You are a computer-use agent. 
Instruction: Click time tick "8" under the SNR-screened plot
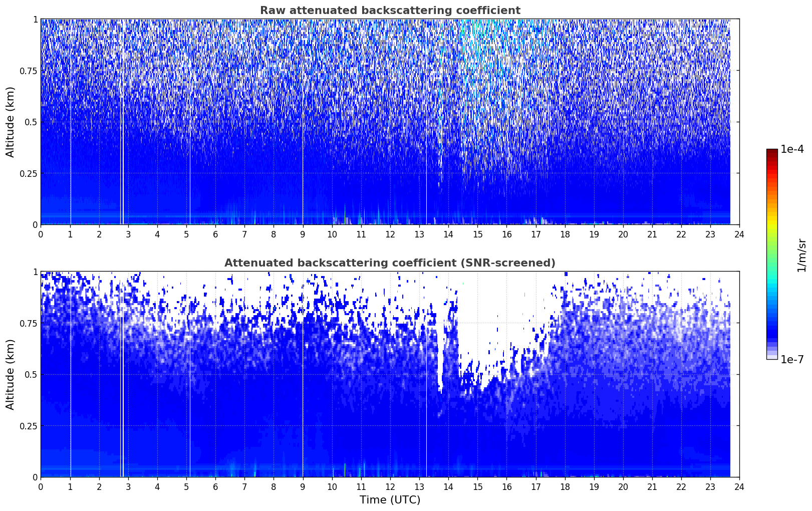[274, 486]
